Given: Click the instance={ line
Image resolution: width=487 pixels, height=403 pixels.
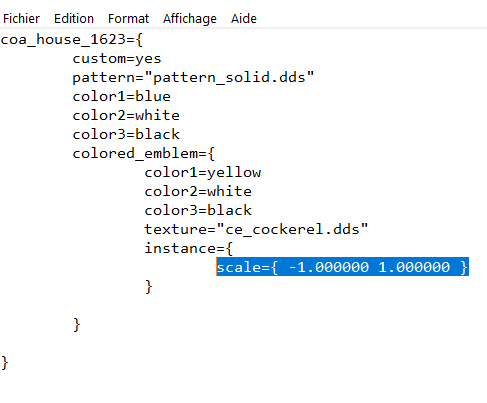Looking at the screenshot, I should coord(189,249).
